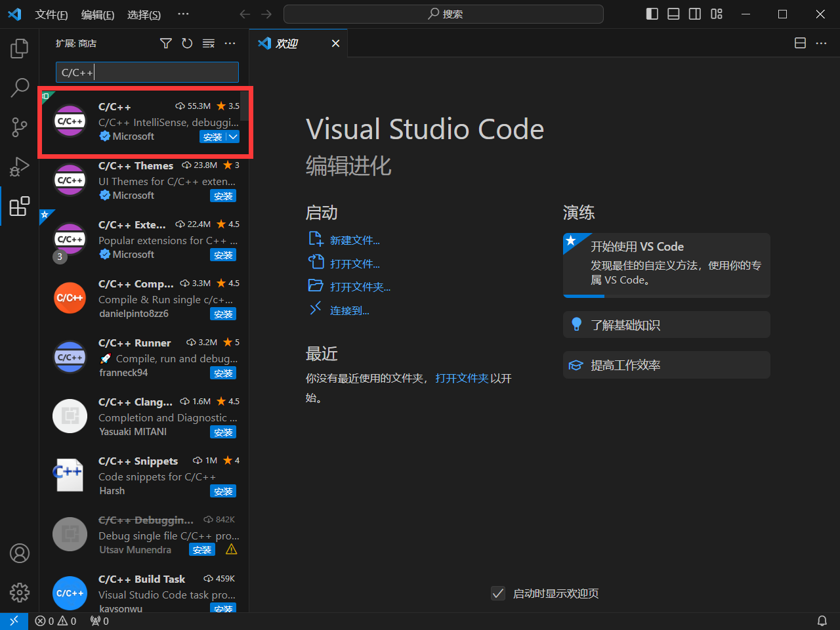840x630 pixels.
Task: Click 打开文件夹 link in recent section
Action: coord(462,378)
